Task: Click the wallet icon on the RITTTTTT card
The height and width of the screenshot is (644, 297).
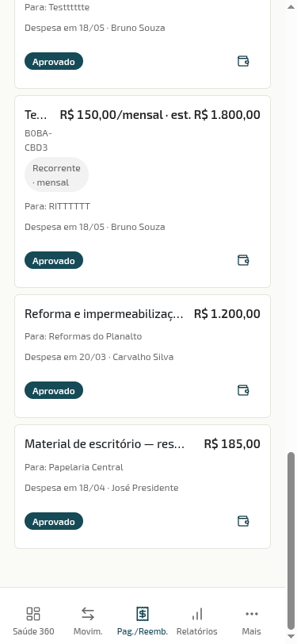Action: 243,260
